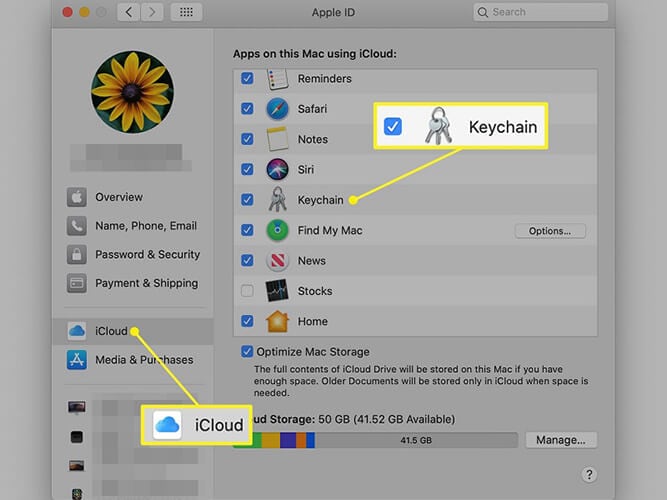Go forward with the right arrow

[152, 12]
